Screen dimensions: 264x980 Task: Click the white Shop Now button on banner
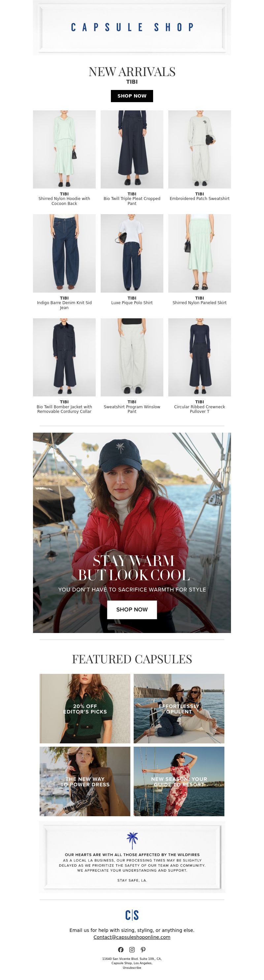pos(132,610)
